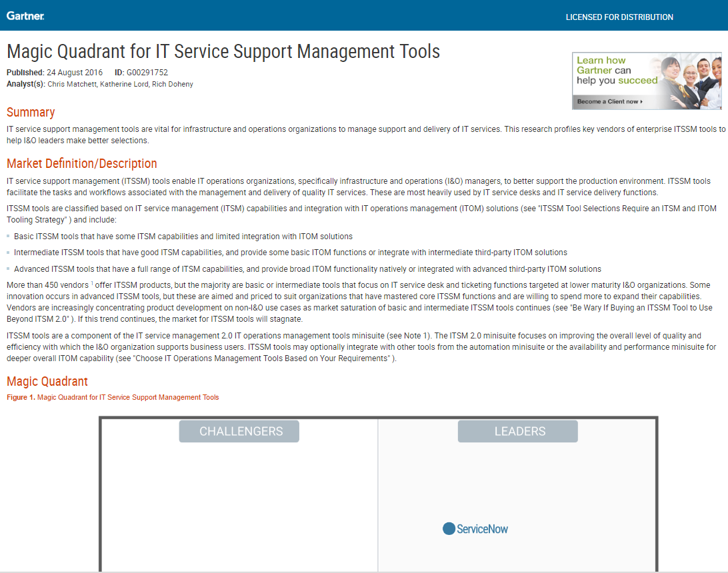Click analyst name Rich Doheny
The height and width of the screenshot is (573, 728).
pos(172,84)
